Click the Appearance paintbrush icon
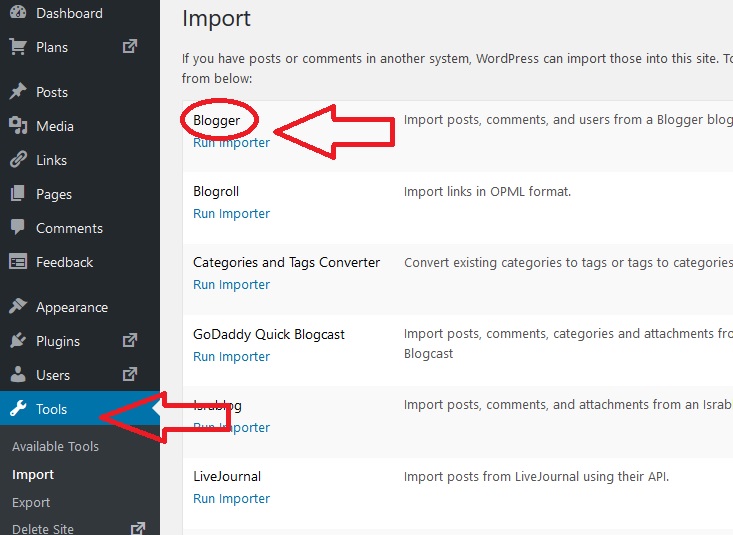The width and height of the screenshot is (733, 535). tap(18, 307)
